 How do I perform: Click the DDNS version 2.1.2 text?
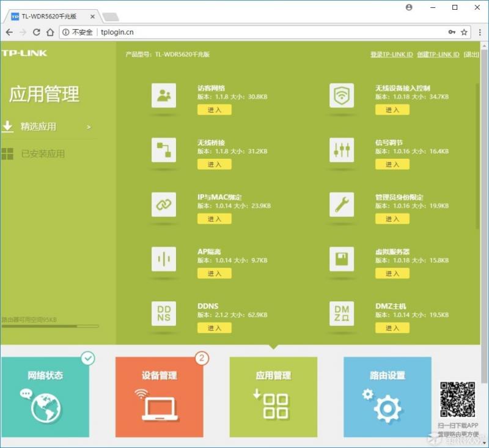coord(232,315)
